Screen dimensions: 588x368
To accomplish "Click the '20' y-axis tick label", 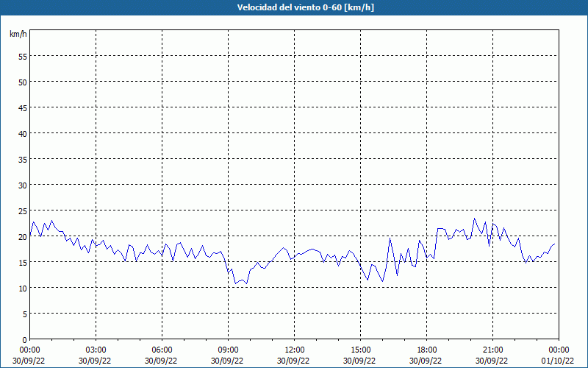I will click(23, 236).
